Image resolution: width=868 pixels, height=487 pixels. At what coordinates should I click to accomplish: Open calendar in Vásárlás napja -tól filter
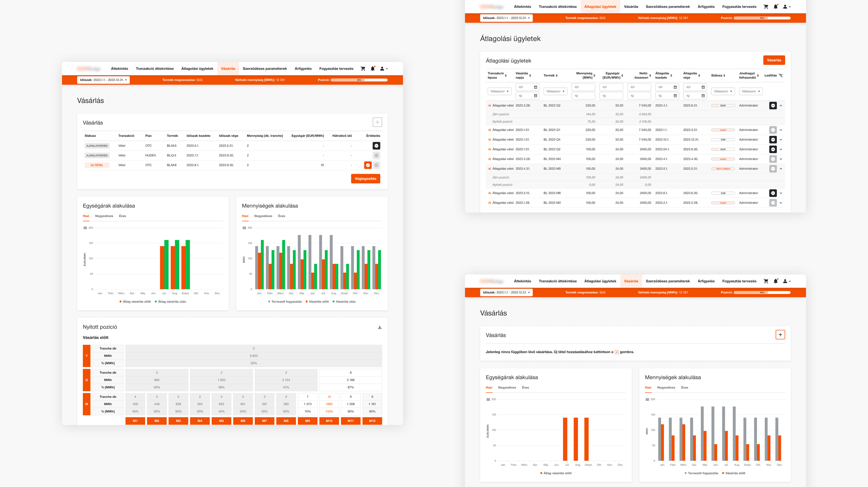tap(535, 87)
